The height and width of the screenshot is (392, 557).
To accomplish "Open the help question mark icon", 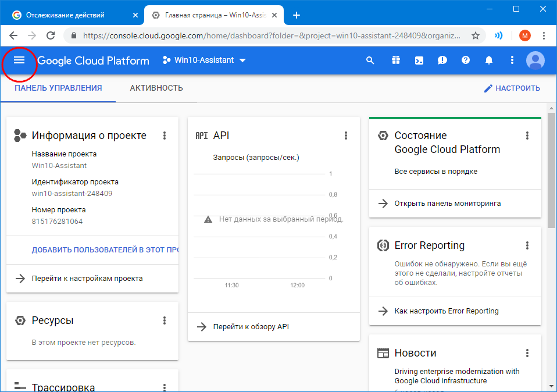I will tap(466, 60).
